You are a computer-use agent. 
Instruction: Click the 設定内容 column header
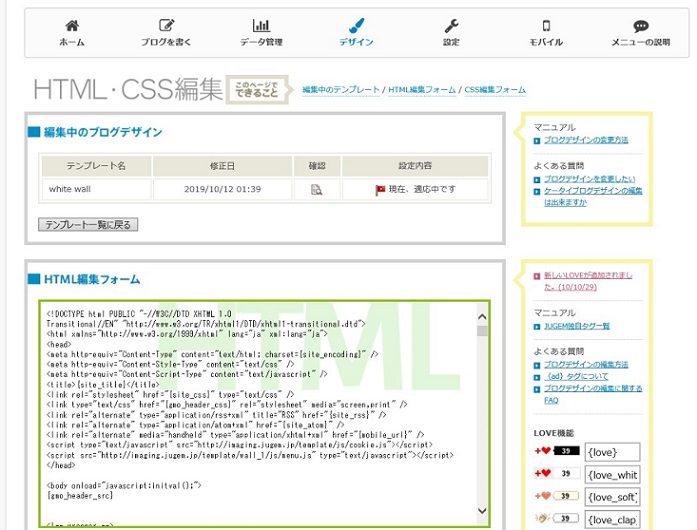(x=415, y=166)
